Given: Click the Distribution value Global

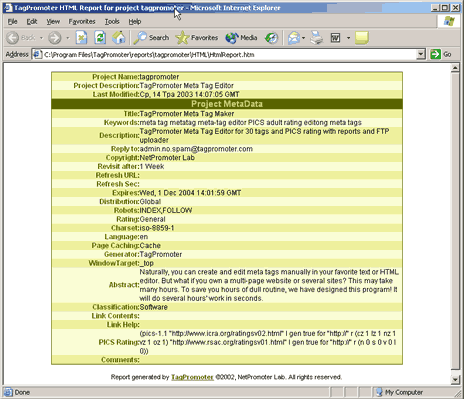Looking at the screenshot, I should (150, 202).
